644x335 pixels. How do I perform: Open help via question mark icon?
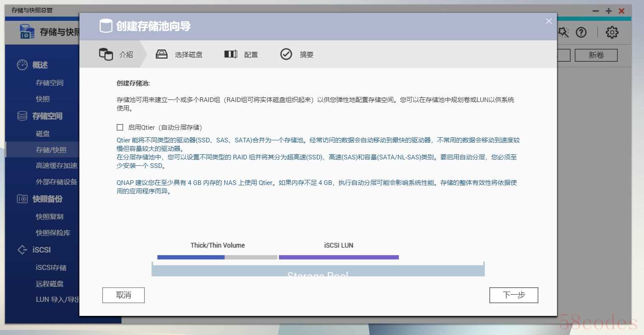pos(581,32)
